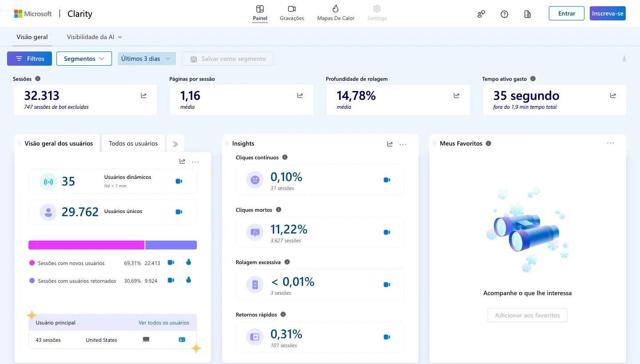Click the drag handle of the Insights card

pos(227,144)
